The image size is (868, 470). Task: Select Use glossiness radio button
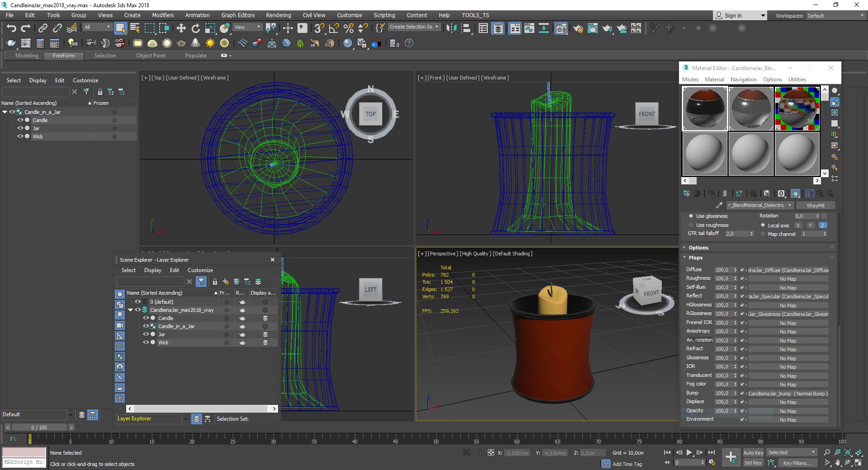691,216
